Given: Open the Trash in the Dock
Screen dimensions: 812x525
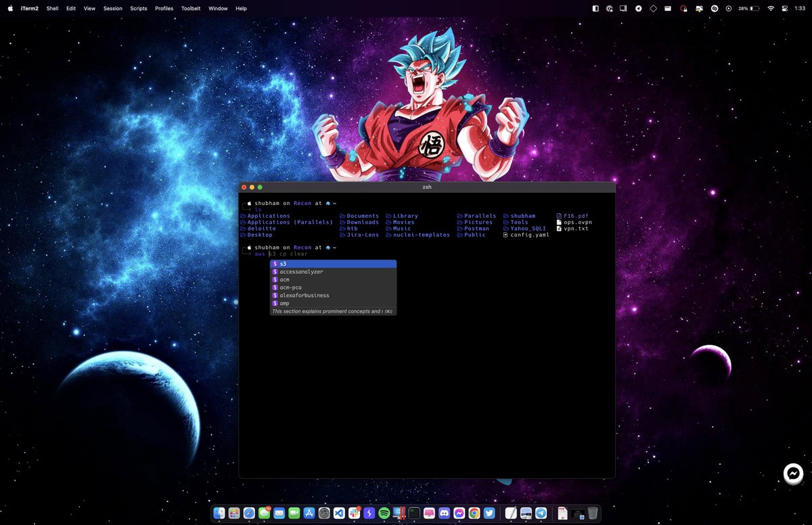Looking at the screenshot, I should coord(593,513).
